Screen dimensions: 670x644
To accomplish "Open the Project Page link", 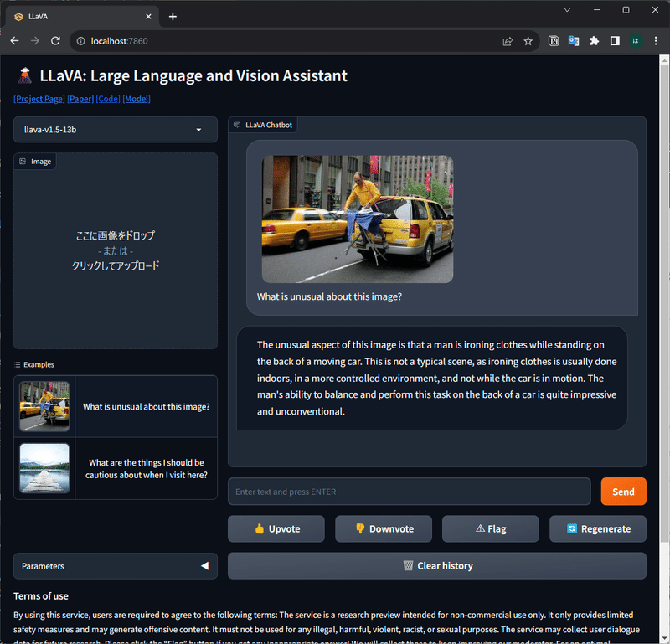I will pos(39,99).
